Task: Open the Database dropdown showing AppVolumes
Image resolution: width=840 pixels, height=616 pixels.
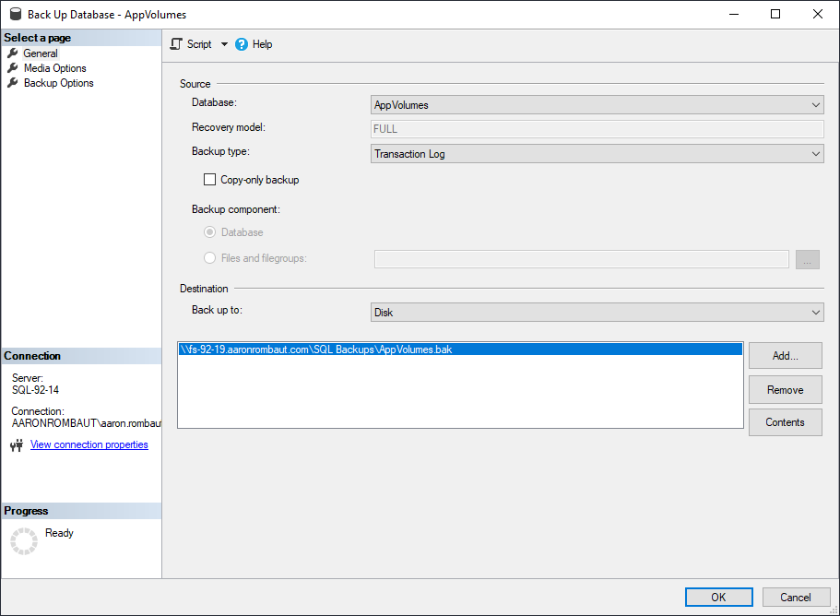Action: click(597, 105)
